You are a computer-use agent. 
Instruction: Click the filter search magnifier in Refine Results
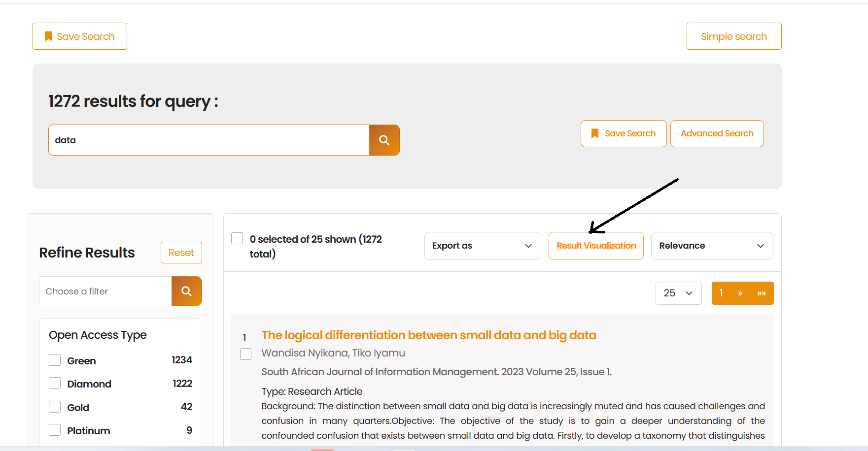186,291
